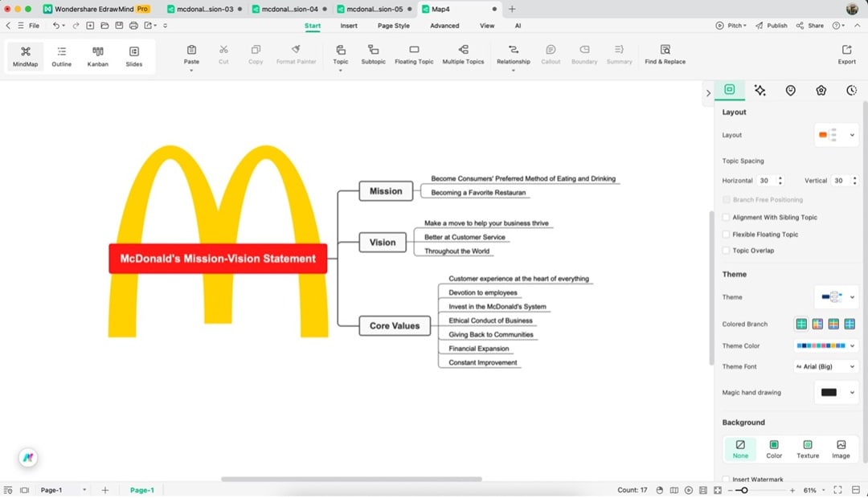868x498 pixels.
Task: Switch to the Advanced ribbon tab
Action: pos(444,25)
